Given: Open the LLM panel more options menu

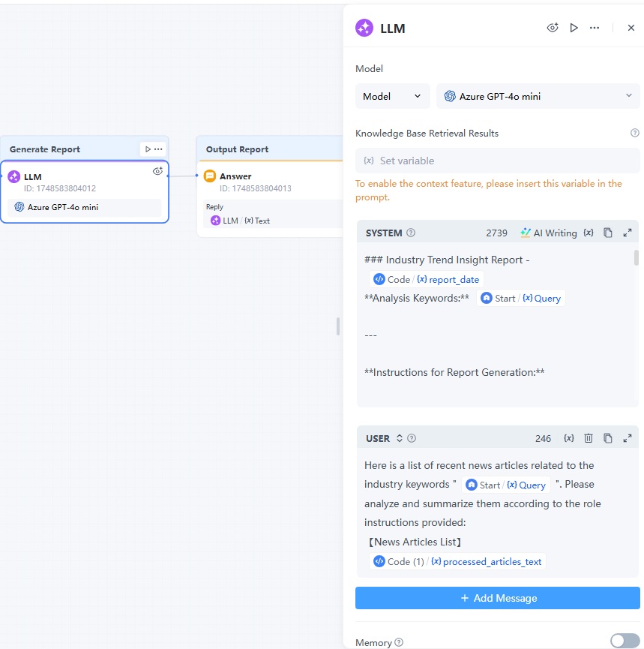Looking at the screenshot, I should coord(595,28).
